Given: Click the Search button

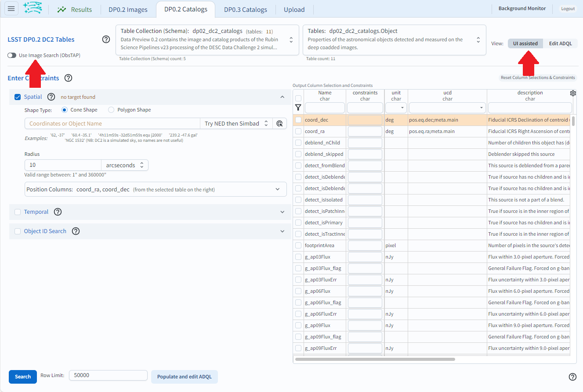Looking at the screenshot, I should (x=22, y=377).
